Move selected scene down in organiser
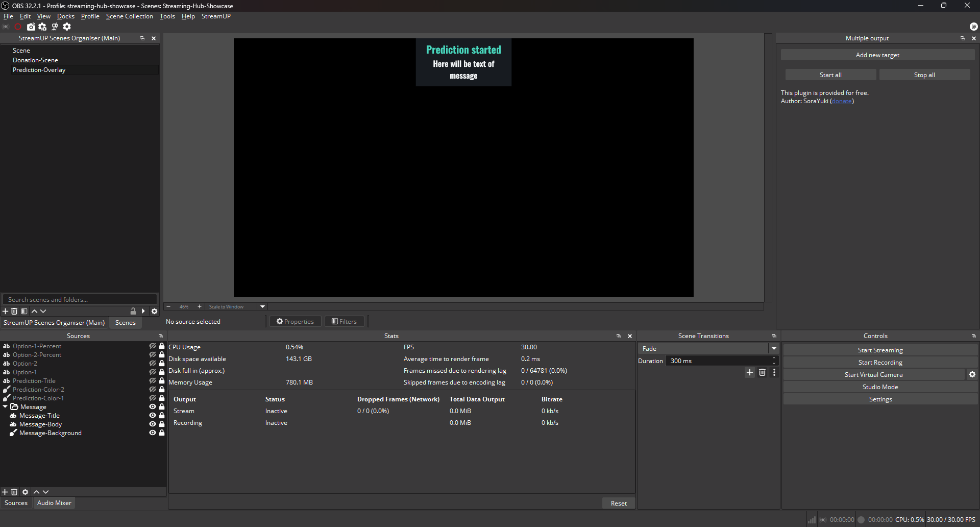 (43, 311)
